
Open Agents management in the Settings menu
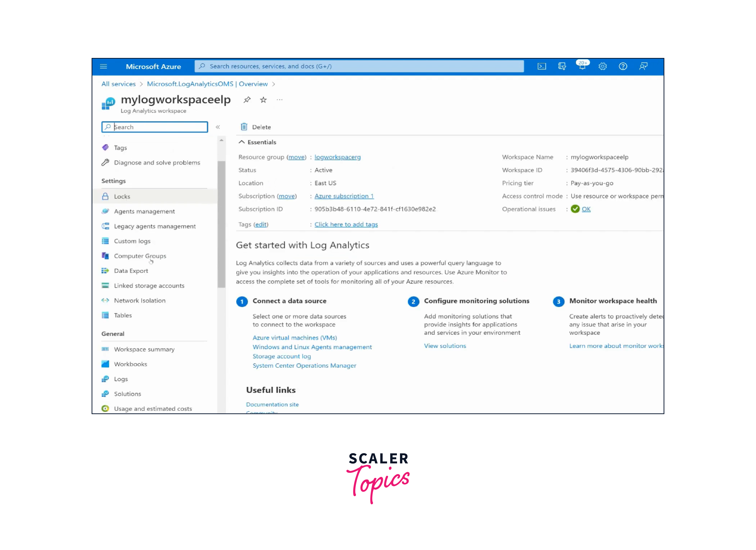(x=144, y=211)
